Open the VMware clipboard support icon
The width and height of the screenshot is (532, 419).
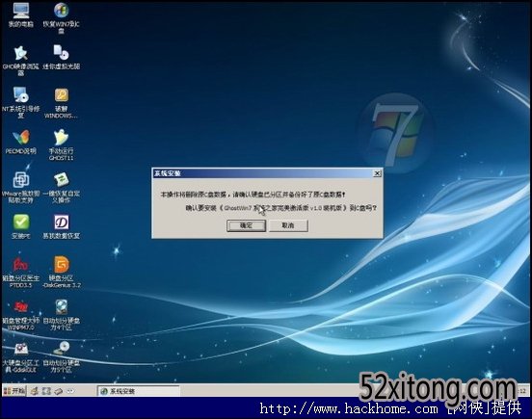pos(20,188)
